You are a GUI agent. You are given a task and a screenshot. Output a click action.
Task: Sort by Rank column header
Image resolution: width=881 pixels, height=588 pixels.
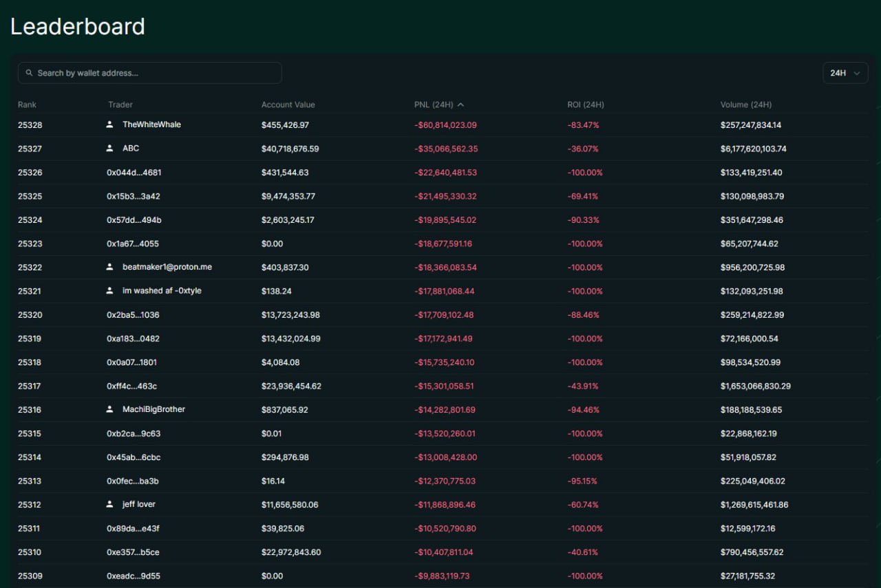coord(27,105)
